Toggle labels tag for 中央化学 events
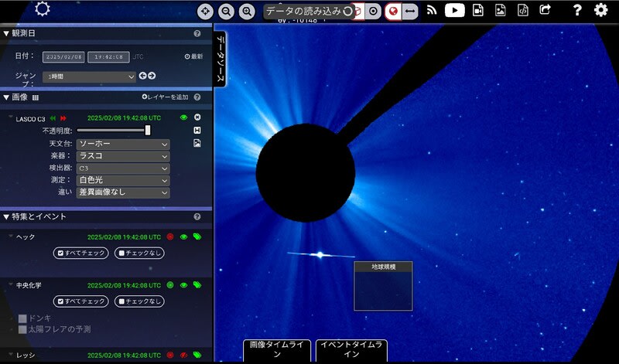The image size is (619, 364). click(197, 284)
